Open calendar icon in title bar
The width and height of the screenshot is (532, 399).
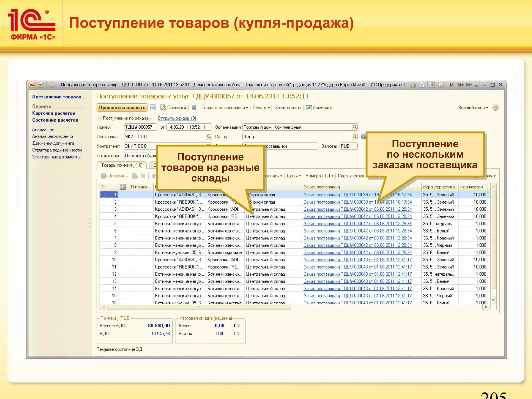pos(441,85)
